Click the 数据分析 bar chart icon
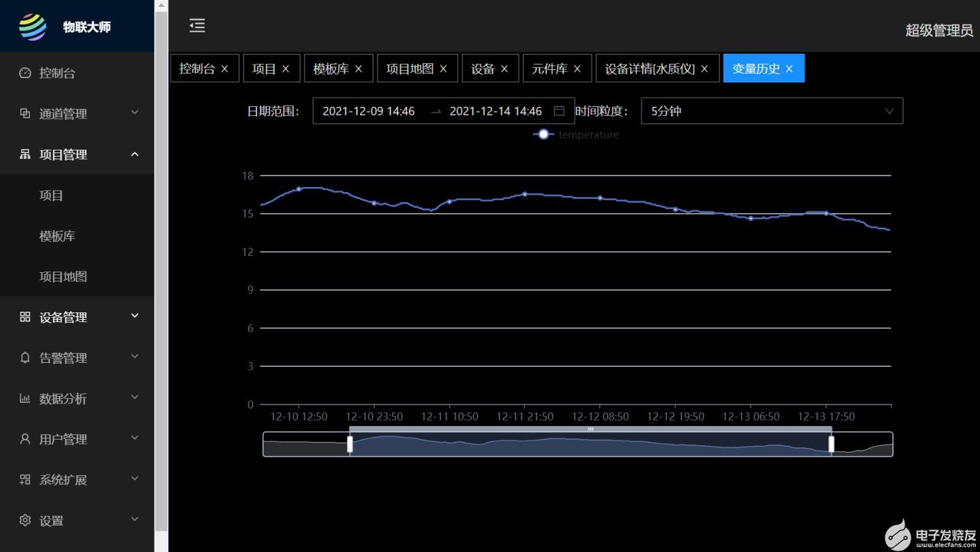The width and height of the screenshot is (980, 552). click(x=25, y=399)
